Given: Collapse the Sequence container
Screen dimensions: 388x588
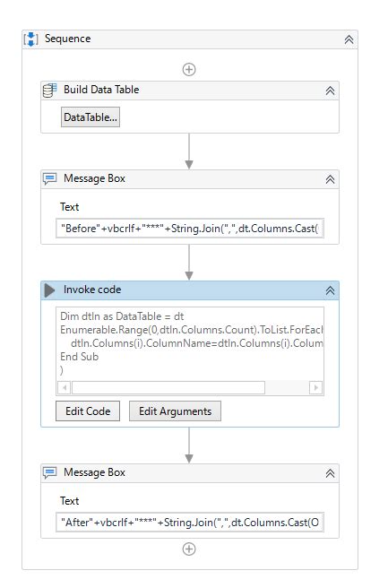Looking at the screenshot, I should pos(349,39).
